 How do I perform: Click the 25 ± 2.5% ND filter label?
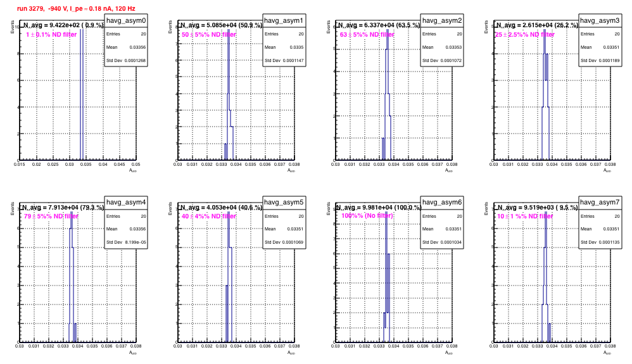pos(525,35)
